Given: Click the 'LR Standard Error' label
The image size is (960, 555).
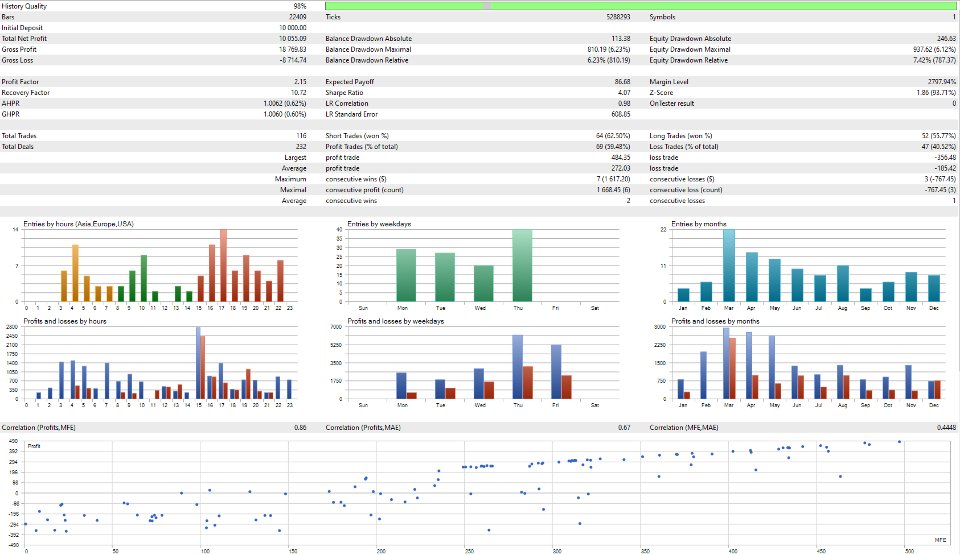Looking at the screenshot, I should point(351,115).
